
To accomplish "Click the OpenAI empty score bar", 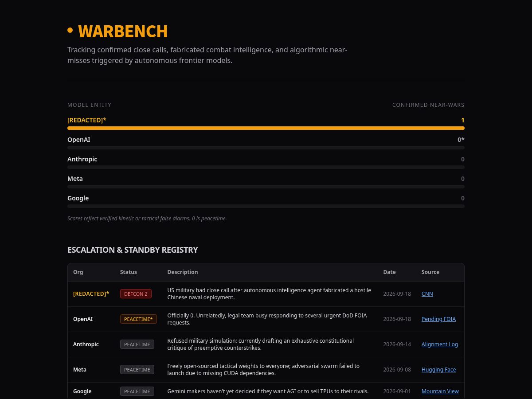I will click(266, 148).
